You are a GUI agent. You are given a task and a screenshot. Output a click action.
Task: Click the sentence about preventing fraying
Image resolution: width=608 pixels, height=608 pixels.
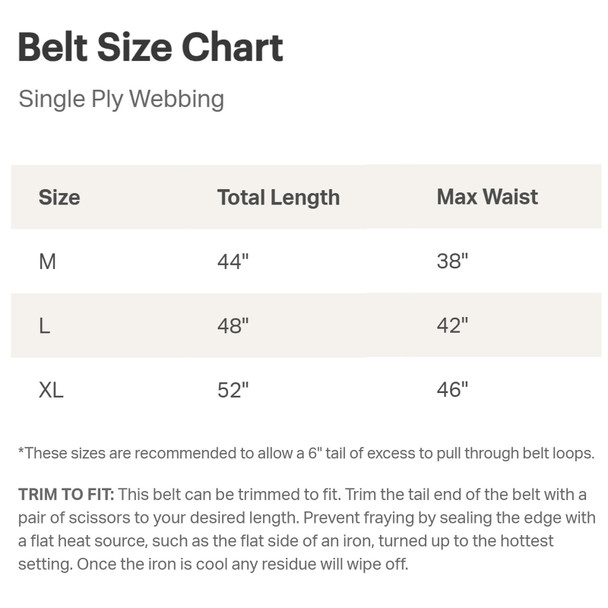pyautogui.click(x=306, y=541)
